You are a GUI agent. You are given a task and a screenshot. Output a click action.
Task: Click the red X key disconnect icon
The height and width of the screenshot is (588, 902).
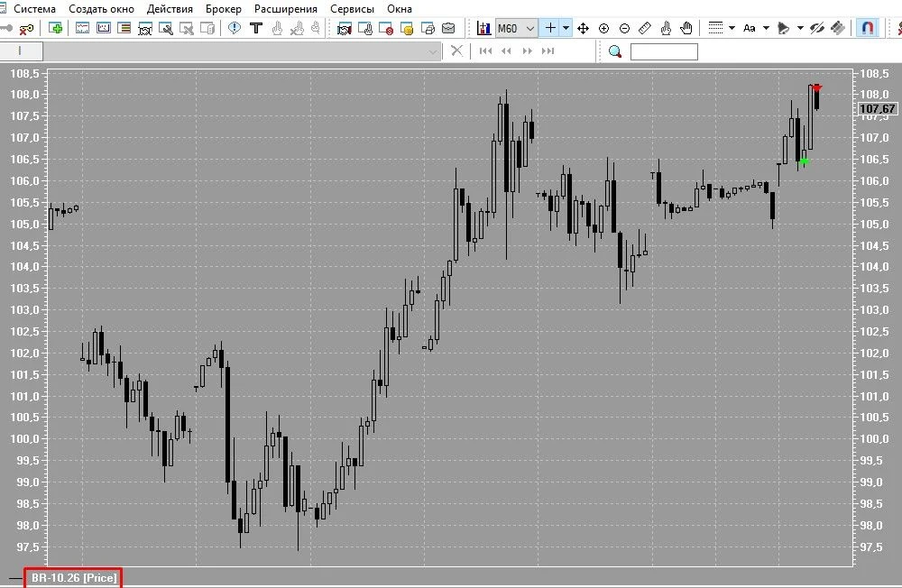26,28
